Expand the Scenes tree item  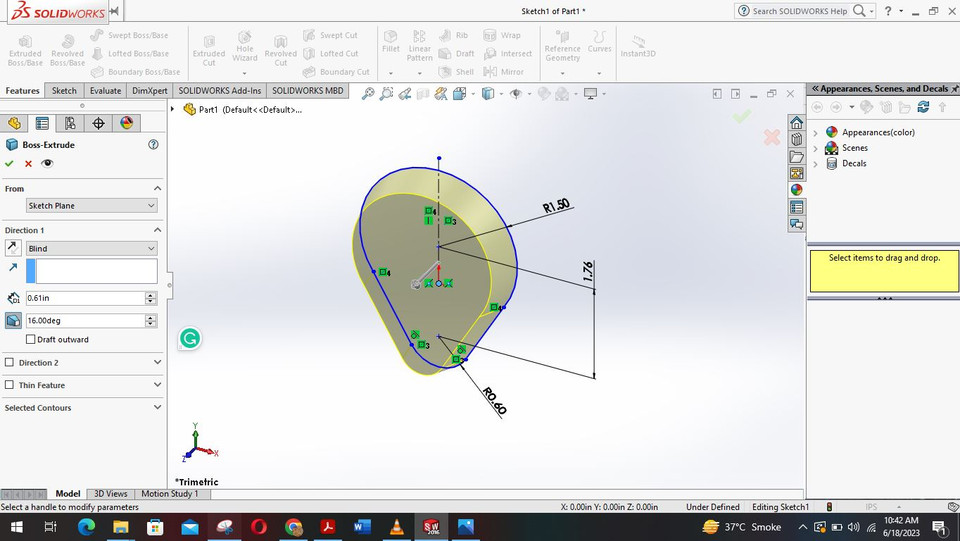click(x=815, y=148)
